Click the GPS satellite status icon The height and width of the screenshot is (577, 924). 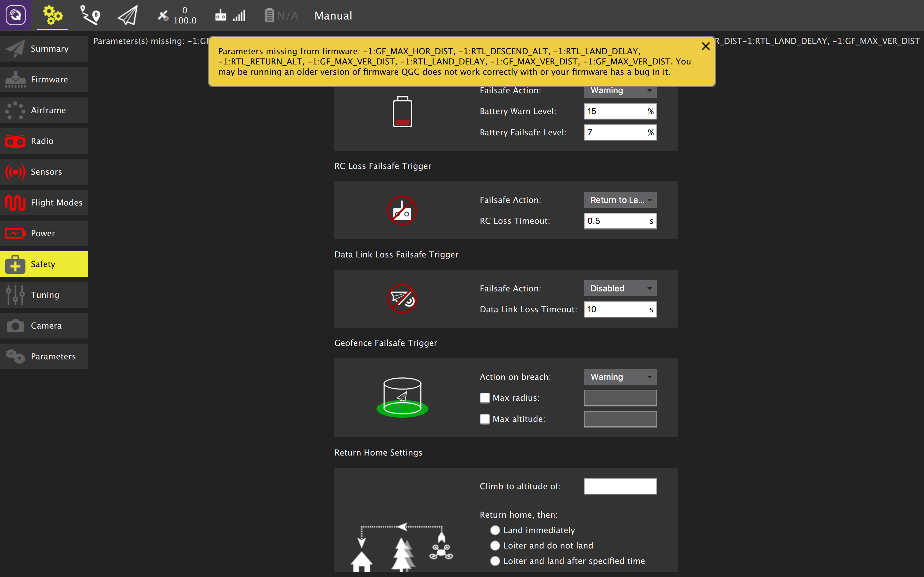163,16
